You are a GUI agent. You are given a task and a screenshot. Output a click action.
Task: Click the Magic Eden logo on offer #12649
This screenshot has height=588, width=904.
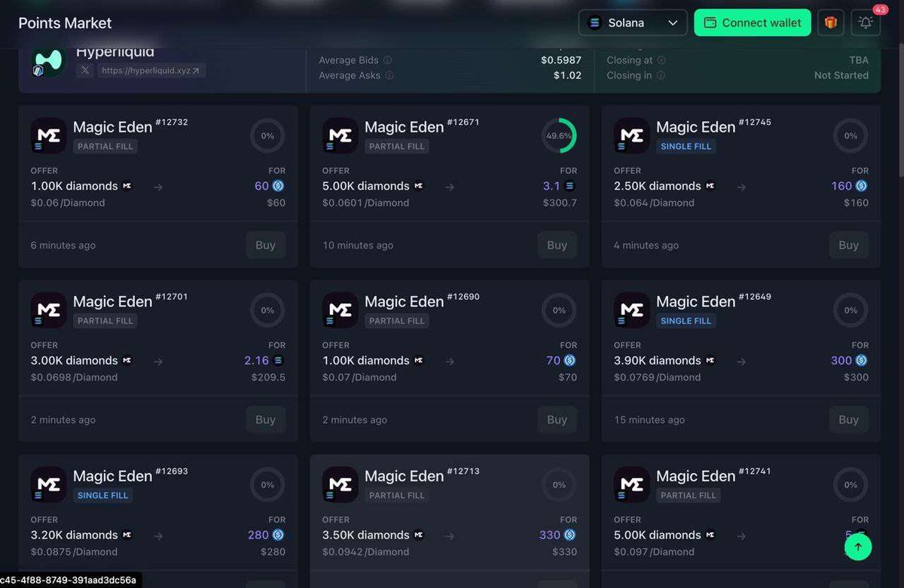[631, 310]
